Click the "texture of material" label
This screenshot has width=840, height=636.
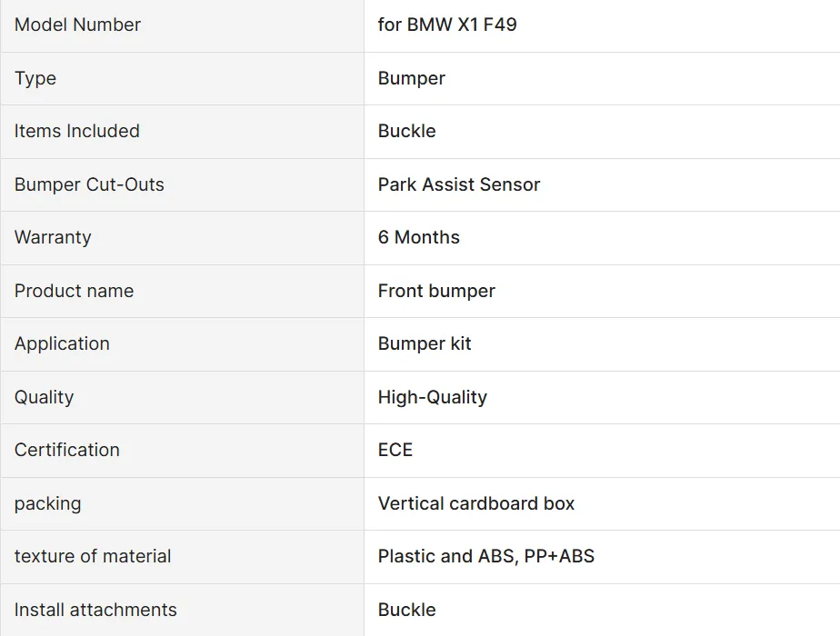tap(93, 556)
